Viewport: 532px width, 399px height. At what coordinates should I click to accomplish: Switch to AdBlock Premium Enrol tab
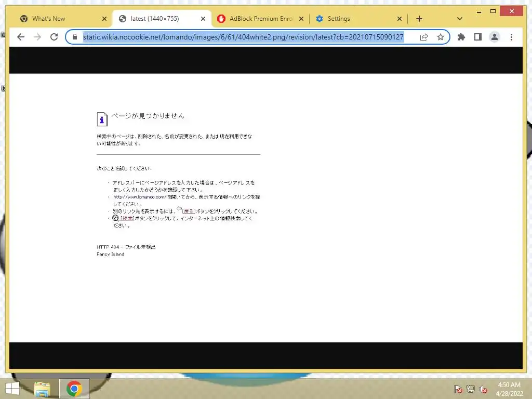(x=261, y=19)
